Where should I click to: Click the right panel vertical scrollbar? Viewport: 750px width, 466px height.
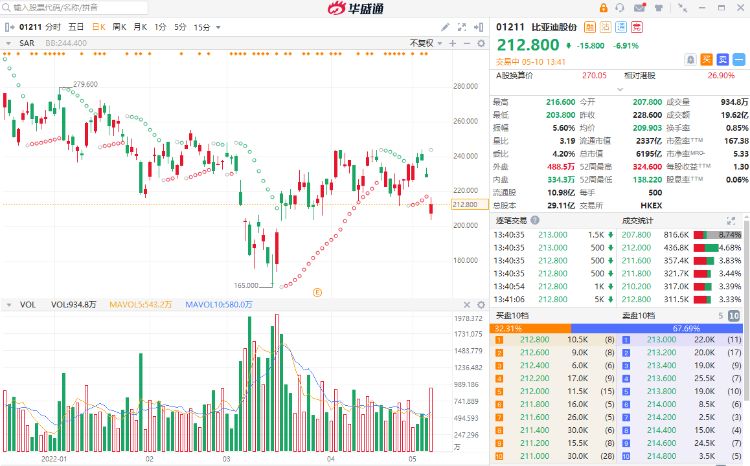(747, 309)
